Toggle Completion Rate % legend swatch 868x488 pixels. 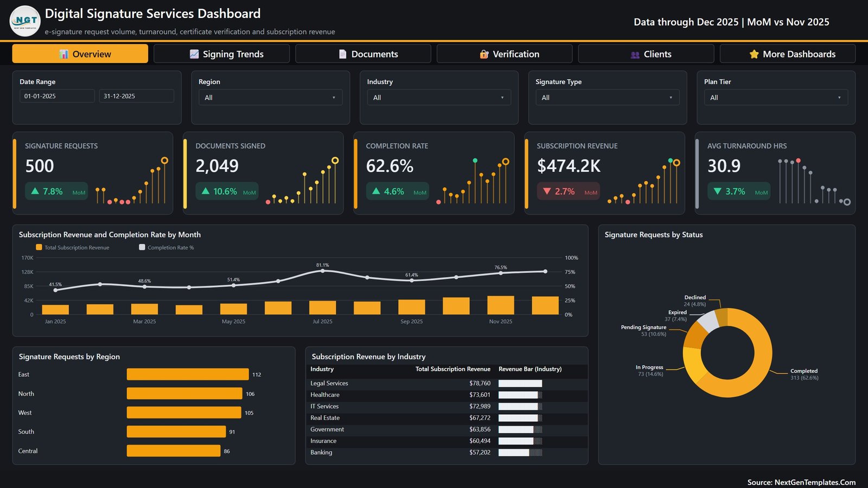(x=142, y=247)
